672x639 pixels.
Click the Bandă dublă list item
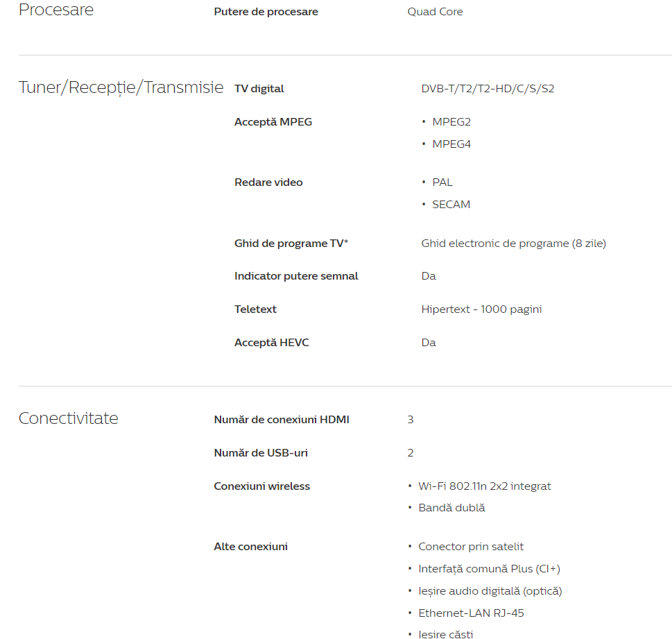pyautogui.click(x=451, y=508)
